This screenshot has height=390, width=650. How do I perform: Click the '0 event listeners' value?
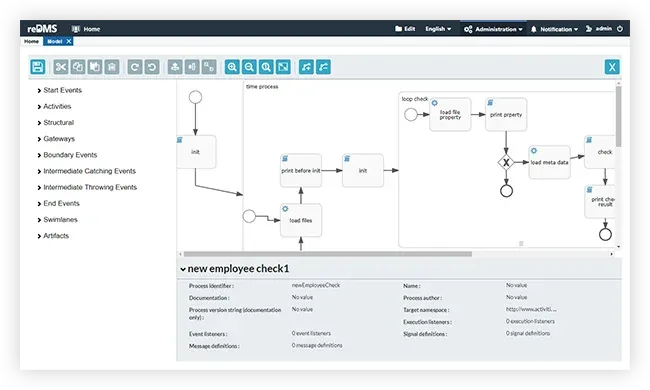311,333
